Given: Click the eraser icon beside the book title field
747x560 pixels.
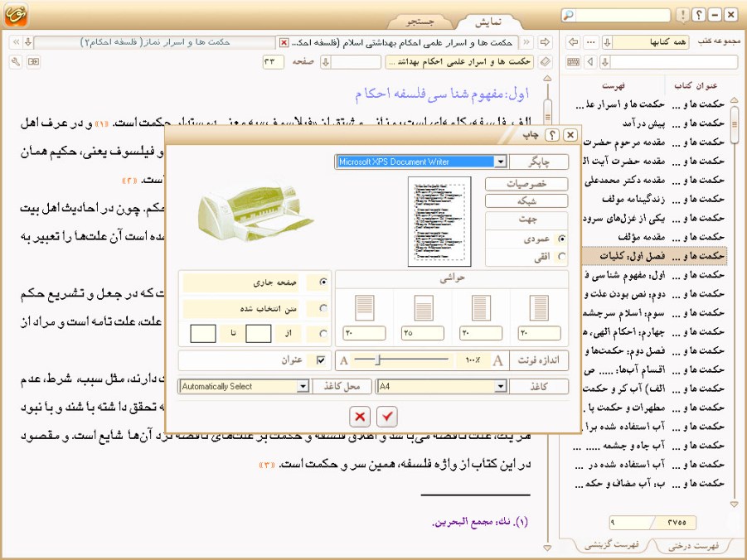Looking at the screenshot, I should (x=546, y=62).
